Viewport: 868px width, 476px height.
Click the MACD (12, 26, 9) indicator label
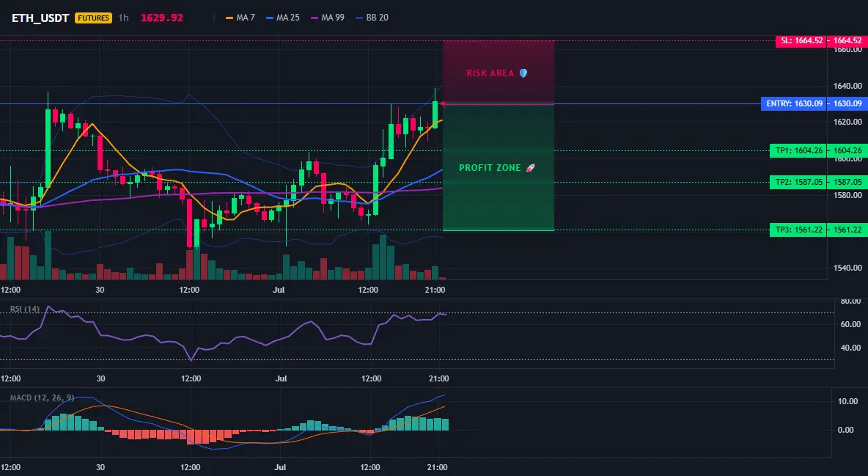coord(42,398)
